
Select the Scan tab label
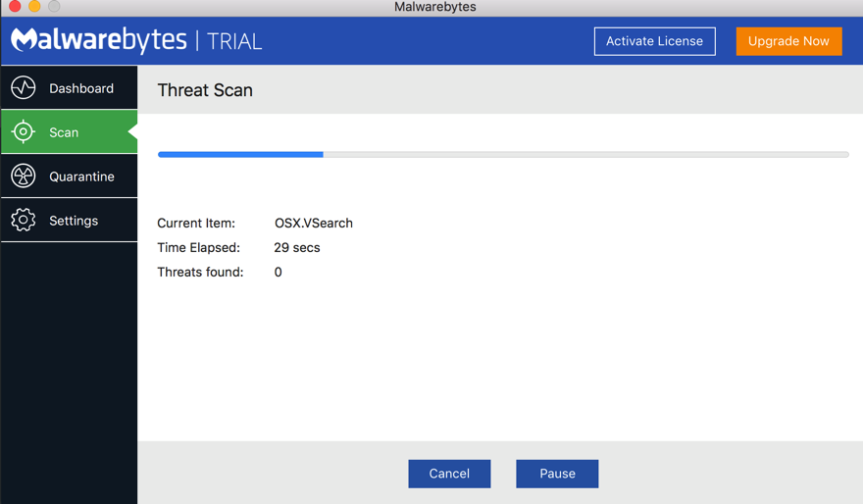(x=64, y=132)
